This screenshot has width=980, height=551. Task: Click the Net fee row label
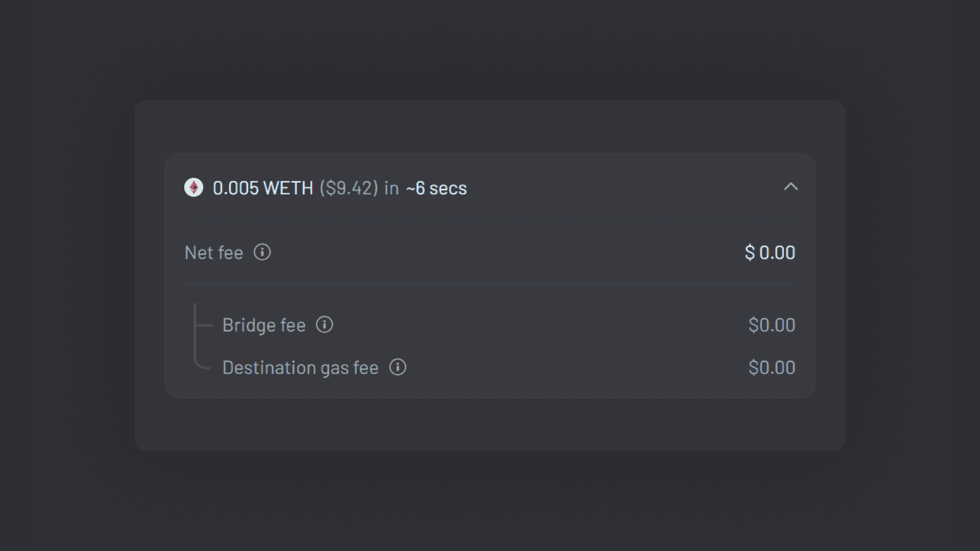pos(214,252)
